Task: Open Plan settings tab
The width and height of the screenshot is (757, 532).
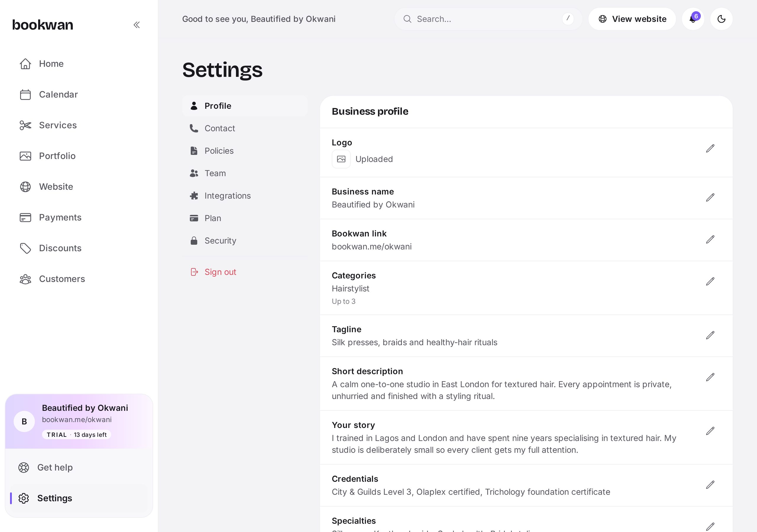Action: tap(245, 218)
